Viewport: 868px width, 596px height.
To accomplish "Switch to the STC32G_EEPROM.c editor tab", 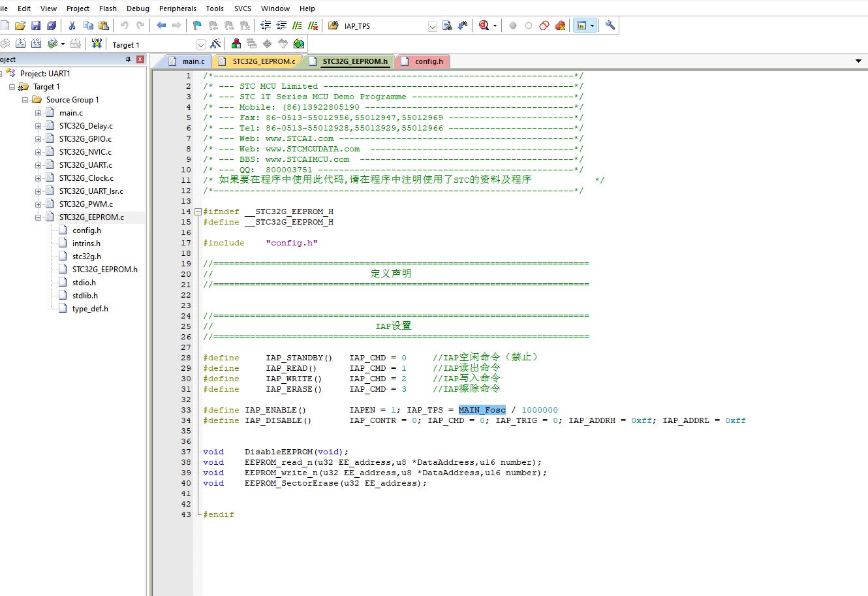I will (258, 61).
